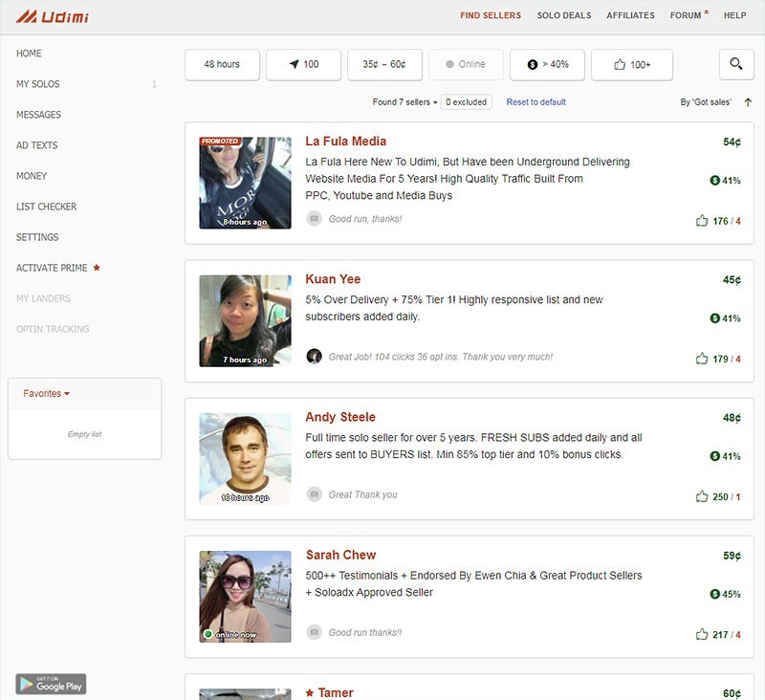Open the 35¢ – 60¢ price filter
The image size is (765, 700).
(x=384, y=64)
